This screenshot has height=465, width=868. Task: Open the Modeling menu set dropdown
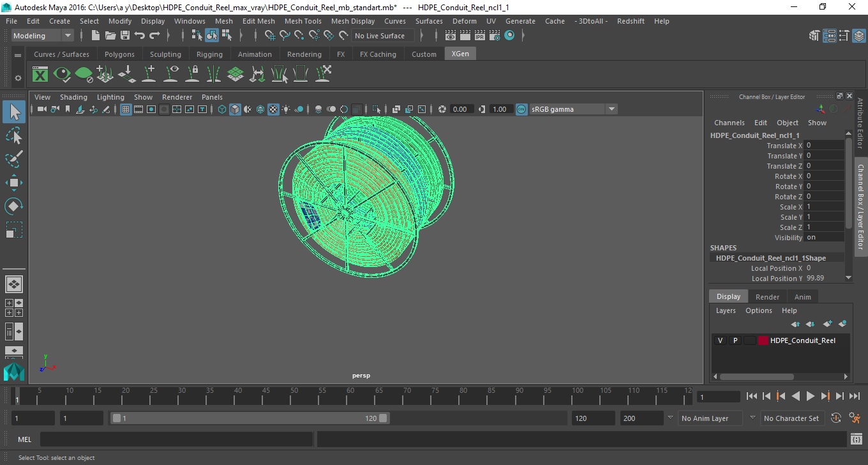43,36
